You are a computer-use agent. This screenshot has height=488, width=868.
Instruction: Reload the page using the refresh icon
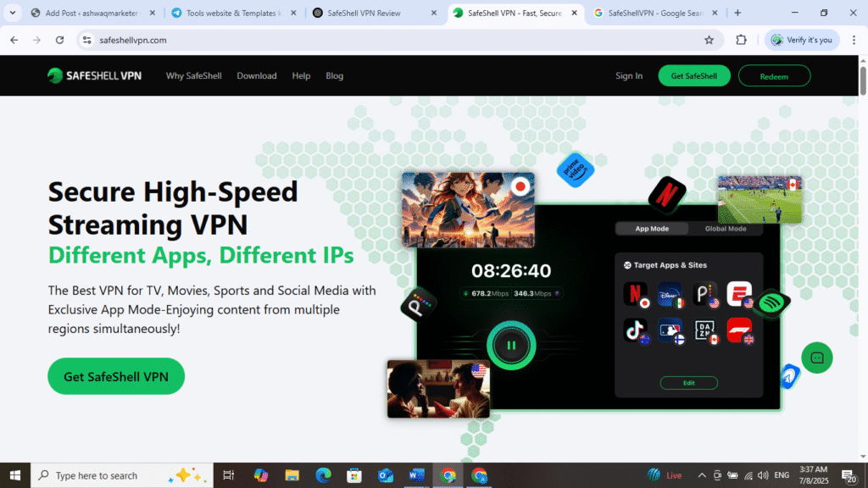tap(59, 40)
